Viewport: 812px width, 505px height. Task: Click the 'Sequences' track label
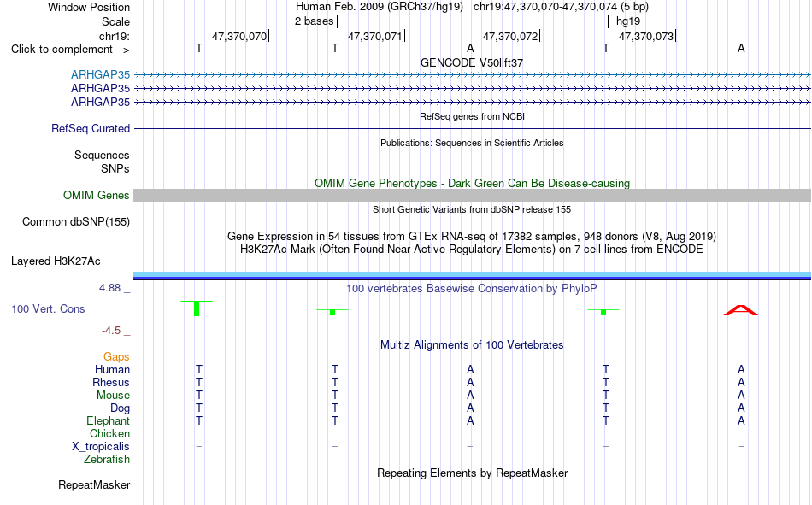[x=102, y=155]
